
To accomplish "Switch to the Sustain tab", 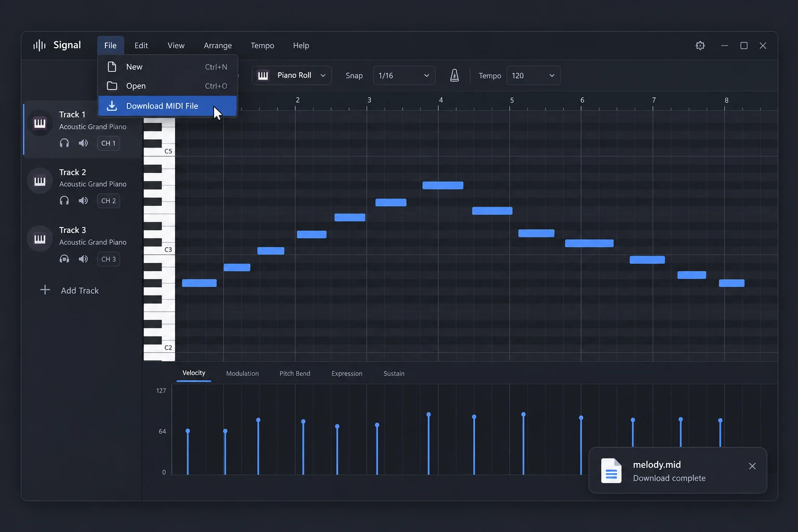I will coord(394,374).
